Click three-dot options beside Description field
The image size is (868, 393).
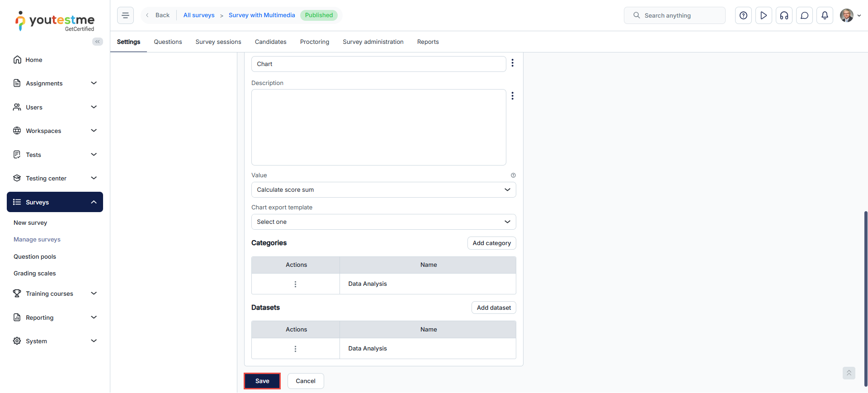512,96
